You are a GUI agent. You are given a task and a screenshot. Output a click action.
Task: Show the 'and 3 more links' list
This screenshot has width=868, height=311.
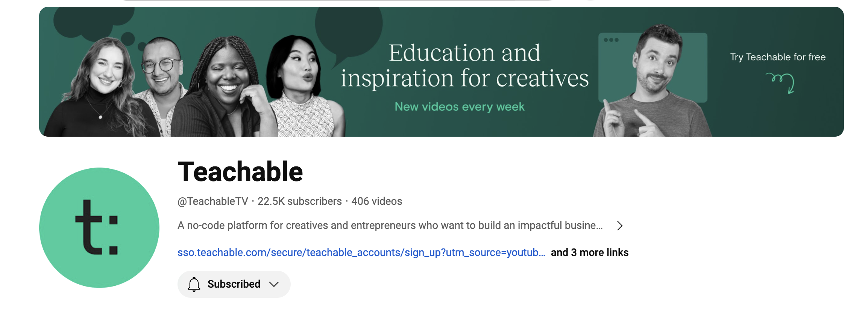(x=589, y=252)
